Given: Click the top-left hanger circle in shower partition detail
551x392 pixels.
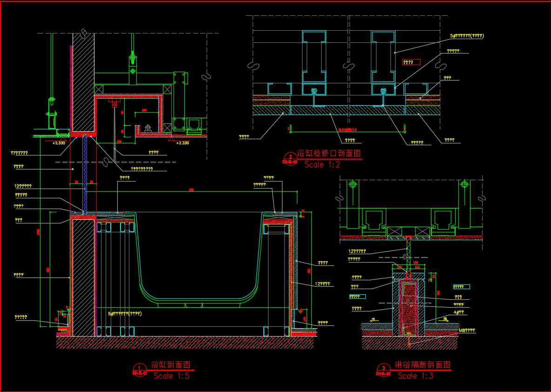Looking at the screenshot, I should [x=353, y=184].
